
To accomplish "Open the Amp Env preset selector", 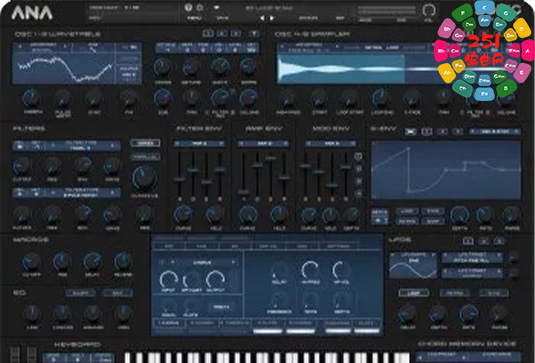I will [263, 144].
